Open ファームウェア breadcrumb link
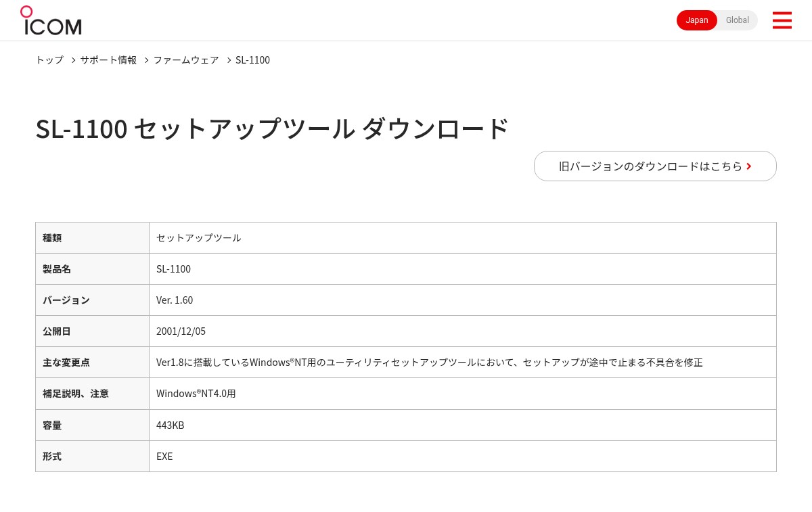812x512 pixels. (x=186, y=60)
